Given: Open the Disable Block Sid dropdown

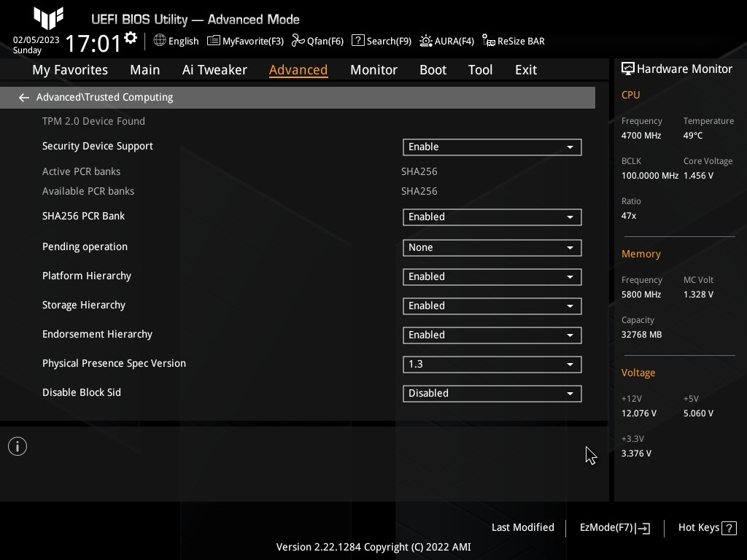Looking at the screenshot, I should pyautogui.click(x=492, y=393).
